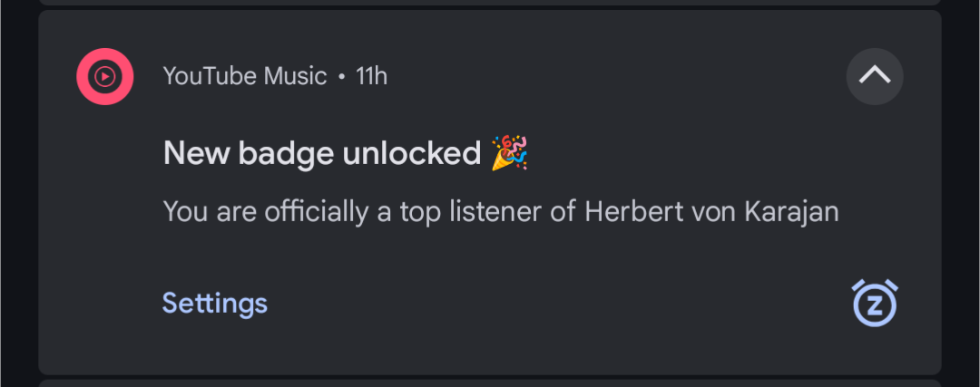Click the party popper emoji
Screen dimensions: 980x387
pos(509,153)
